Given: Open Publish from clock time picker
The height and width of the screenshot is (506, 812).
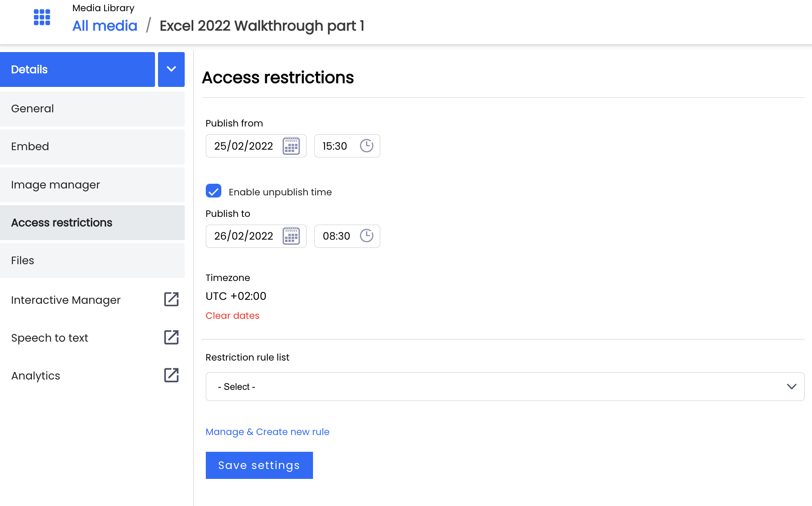Looking at the screenshot, I should 366,146.
